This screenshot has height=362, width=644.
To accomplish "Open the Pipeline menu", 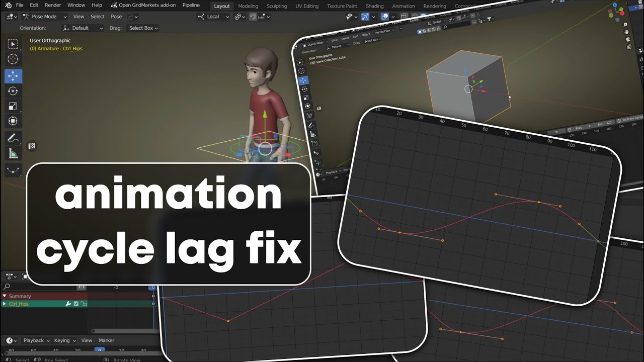I will [191, 5].
